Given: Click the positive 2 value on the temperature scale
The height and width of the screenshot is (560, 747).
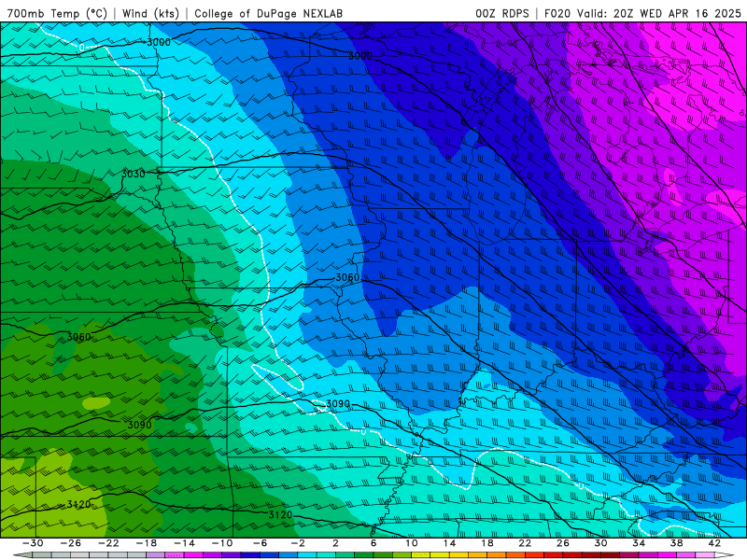Looking at the screenshot, I should pos(335,543).
